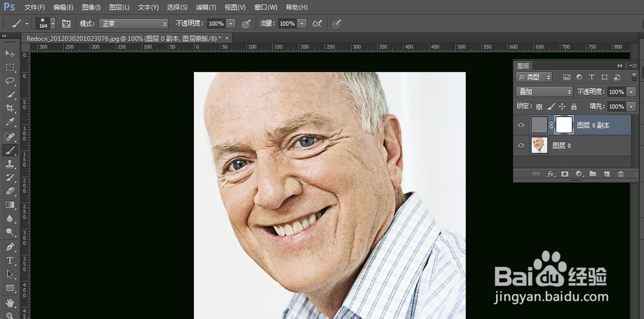Image resolution: width=644 pixels, height=319 pixels.
Task: Select the Quick Selection tool
Action: tap(10, 95)
